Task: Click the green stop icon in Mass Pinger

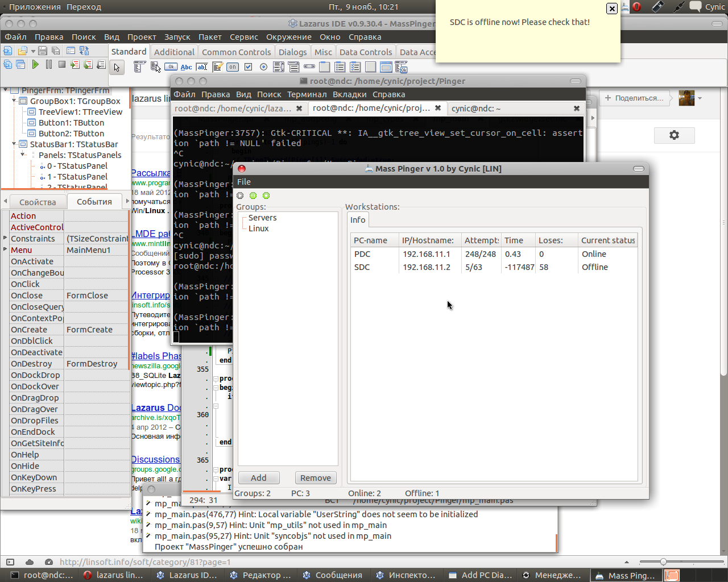Action: (266, 196)
